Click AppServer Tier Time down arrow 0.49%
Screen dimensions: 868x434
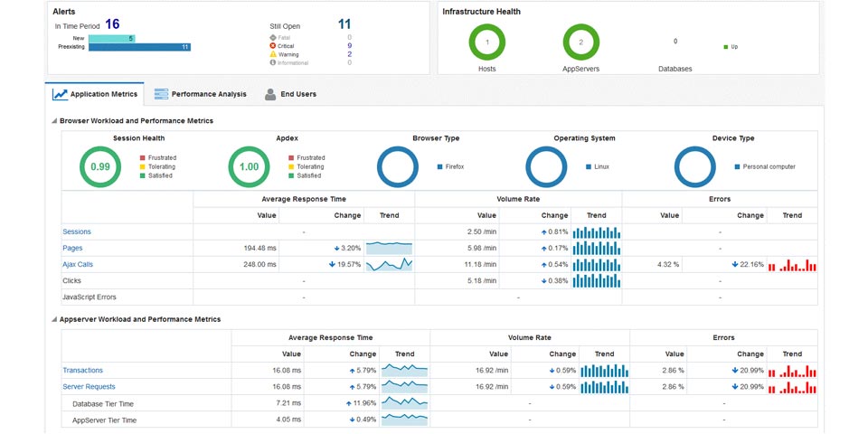352,420
